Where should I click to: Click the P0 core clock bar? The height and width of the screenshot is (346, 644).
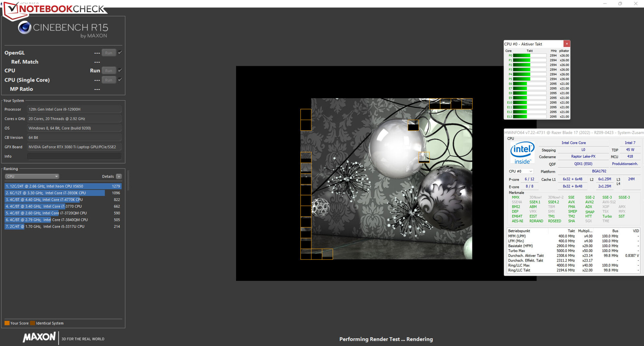pyautogui.click(x=530, y=56)
